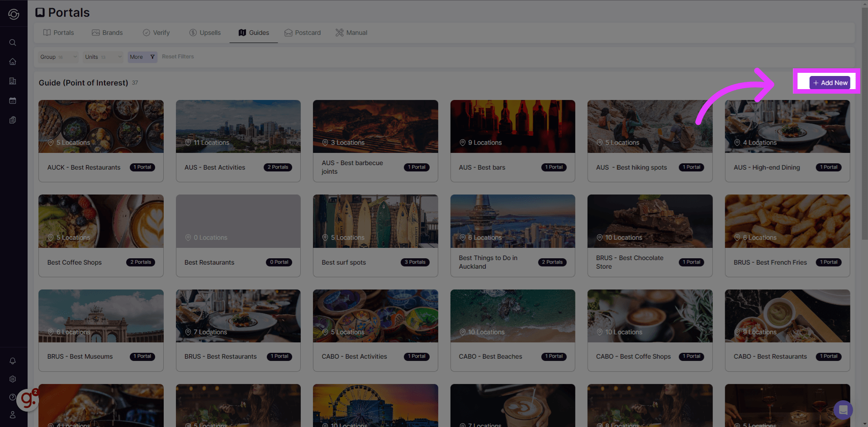
Task: Click the Reset Filters link
Action: 177,56
